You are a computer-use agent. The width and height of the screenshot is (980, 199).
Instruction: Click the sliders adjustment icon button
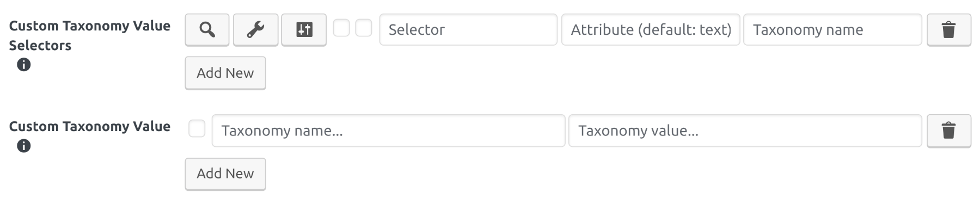click(304, 30)
